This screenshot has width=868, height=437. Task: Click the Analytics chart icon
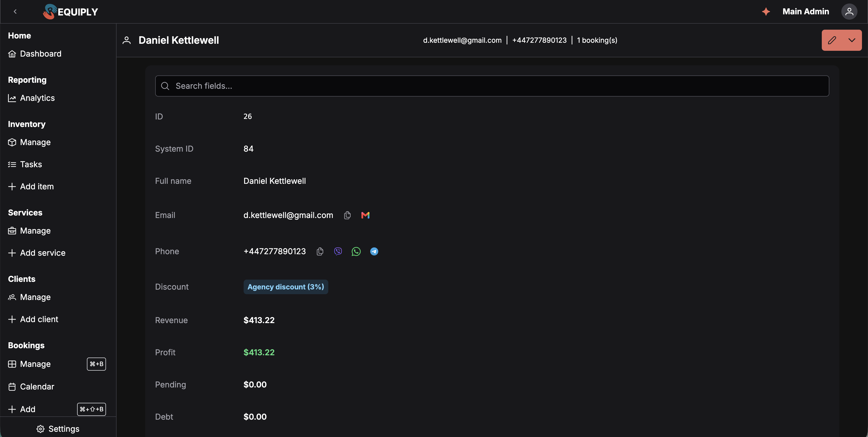(x=12, y=98)
